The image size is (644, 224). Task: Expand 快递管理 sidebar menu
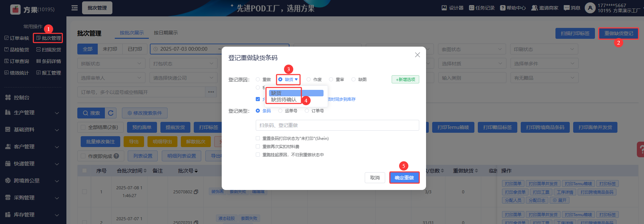point(33,163)
